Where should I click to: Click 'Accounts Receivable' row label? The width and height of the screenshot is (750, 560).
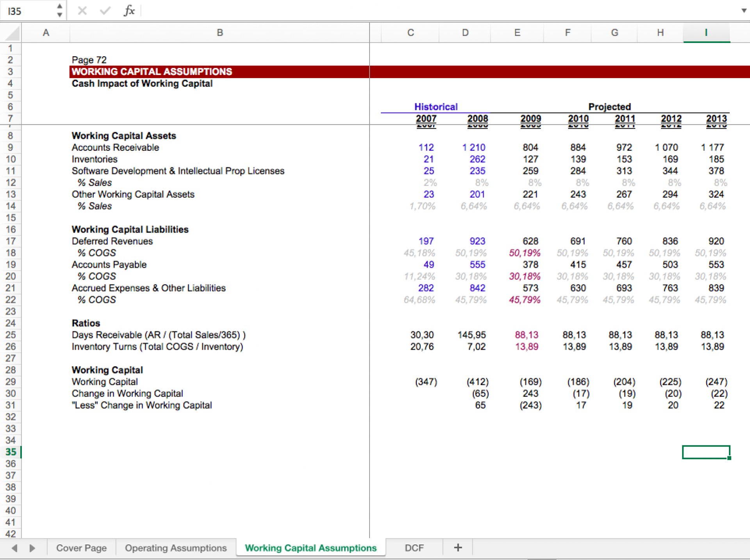[x=115, y=147]
